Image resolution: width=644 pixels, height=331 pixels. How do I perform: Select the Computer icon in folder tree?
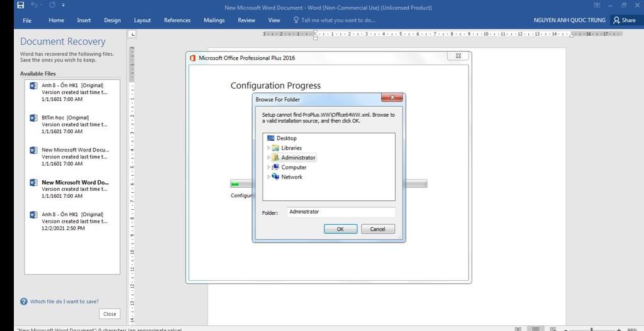[275, 167]
